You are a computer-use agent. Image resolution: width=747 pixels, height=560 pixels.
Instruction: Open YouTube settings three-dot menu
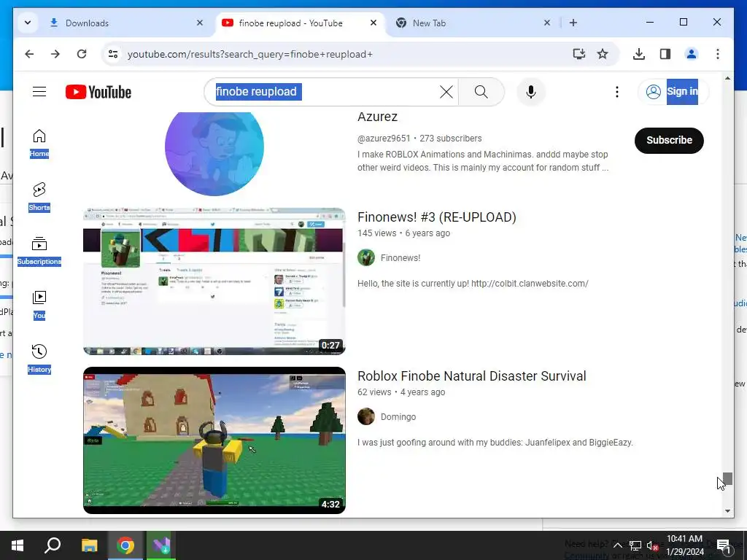617,91
